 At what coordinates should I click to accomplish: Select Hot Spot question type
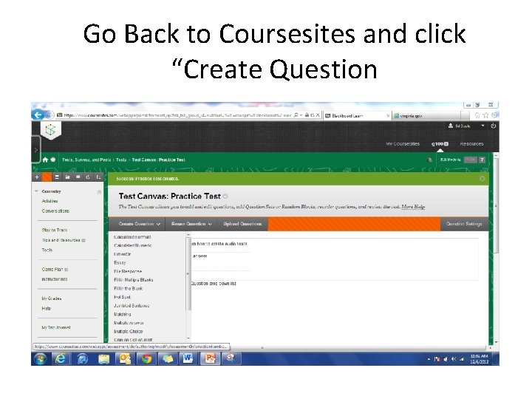click(122, 297)
